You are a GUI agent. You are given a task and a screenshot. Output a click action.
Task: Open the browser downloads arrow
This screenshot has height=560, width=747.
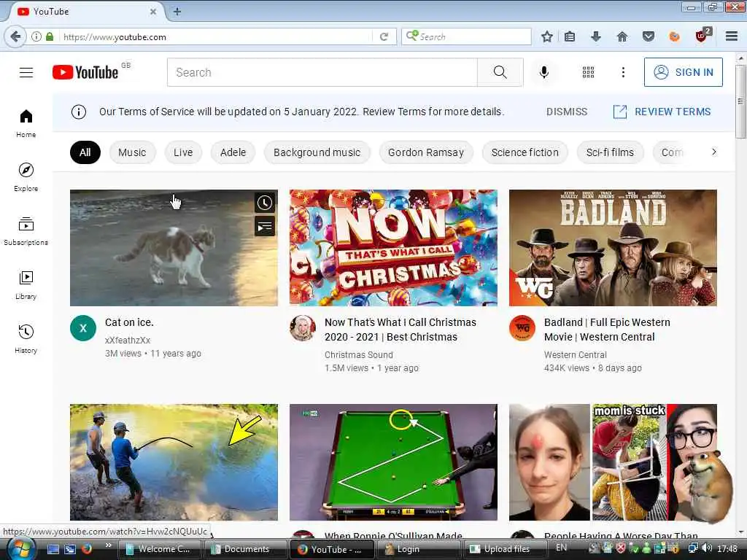coord(595,36)
